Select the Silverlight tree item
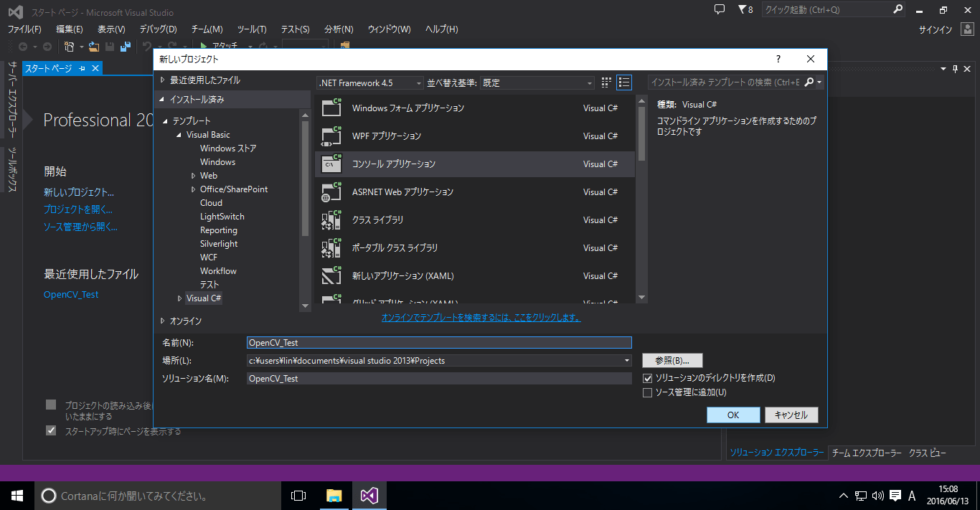This screenshot has height=510, width=980. tap(219, 244)
